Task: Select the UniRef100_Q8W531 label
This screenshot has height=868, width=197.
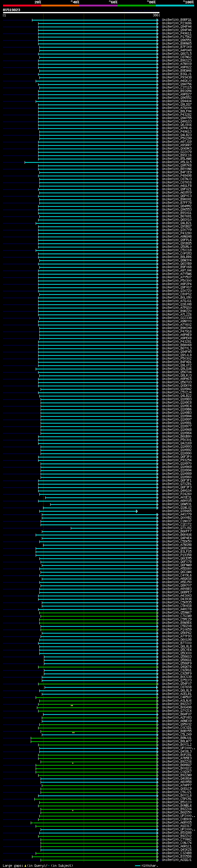Action: tap(177, 504)
